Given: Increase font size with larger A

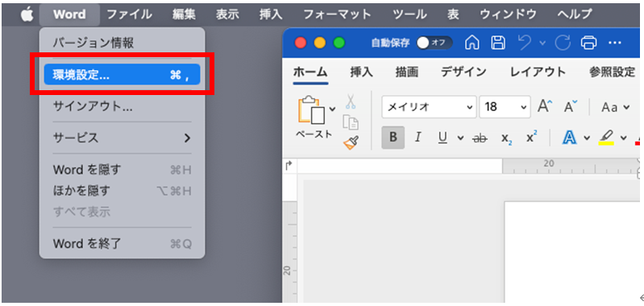Looking at the screenshot, I should point(546,107).
